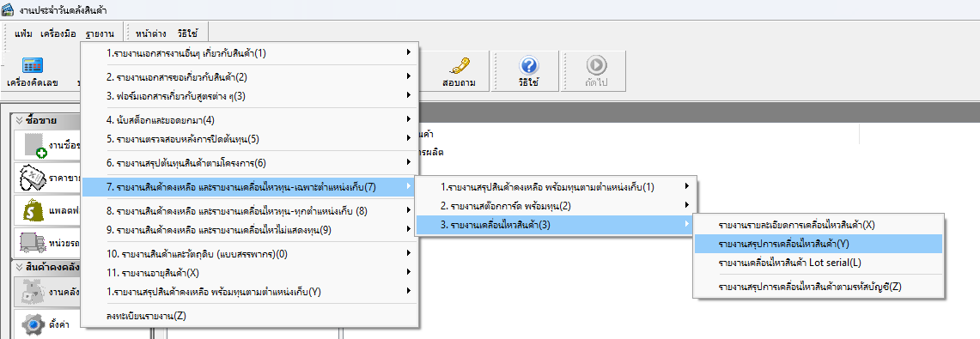Select menu item 9 เคลื่อนไหวไม่แสดงทุน(9)
980x339 pixels.
(x=250, y=230)
